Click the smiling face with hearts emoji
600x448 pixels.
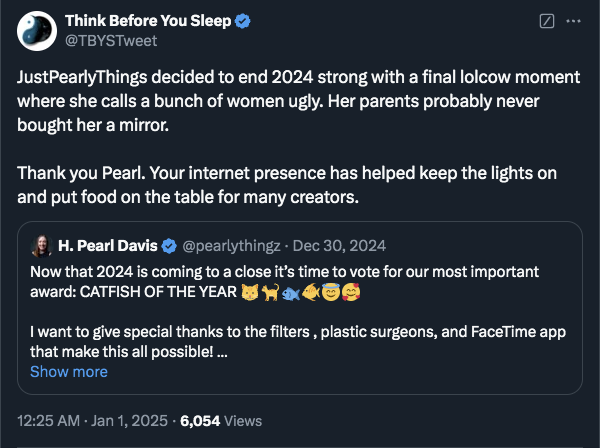tap(351, 293)
